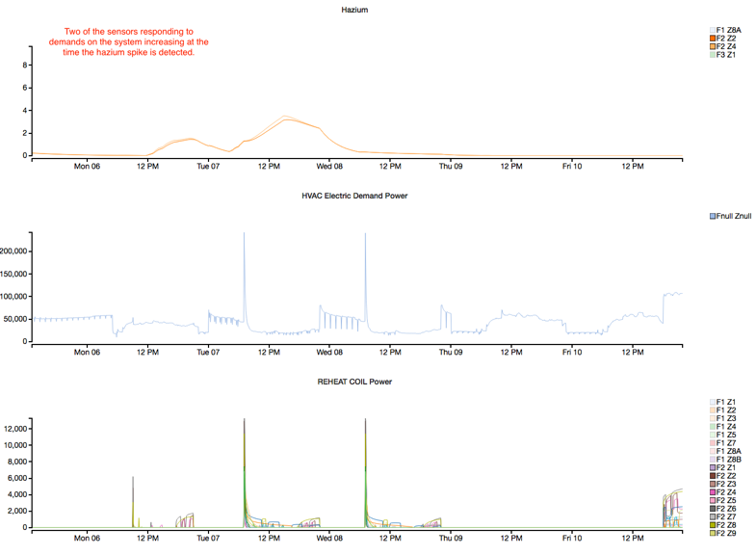Image resolution: width=756 pixels, height=555 pixels.
Task: Click the Hazium chart title
Action: click(x=354, y=10)
